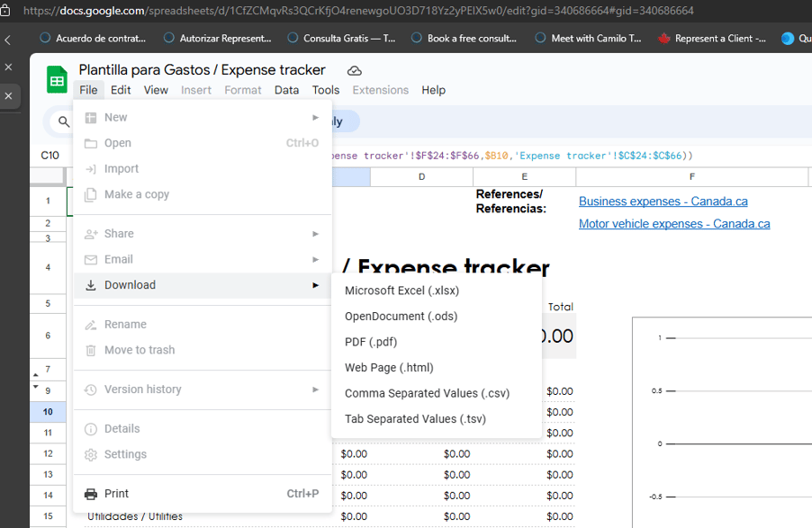
Task: Open the Consulta Gratis bookmark
Action: [342, 39]
